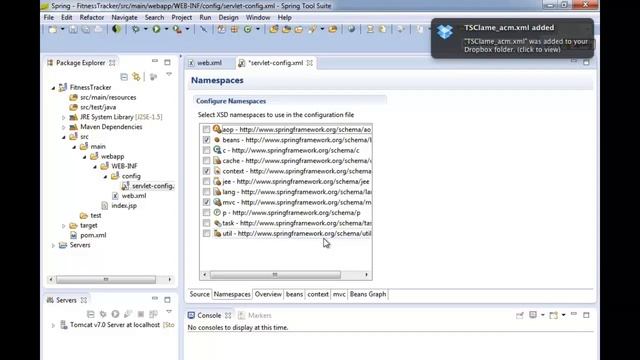The height and width of the screenshot is (360, 640).
Task: Click the stop server icon in Servers panel
Action: [141, 314]
